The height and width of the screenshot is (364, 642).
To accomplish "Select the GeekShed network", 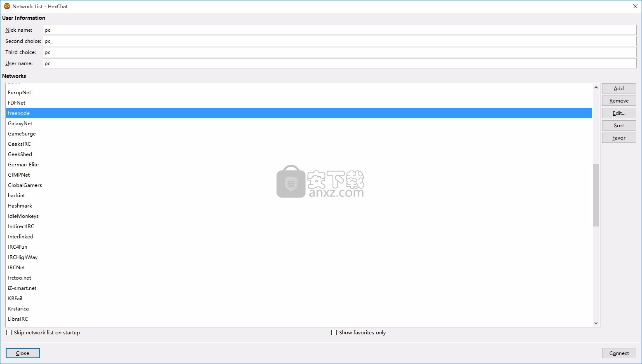I will [299, 154].
